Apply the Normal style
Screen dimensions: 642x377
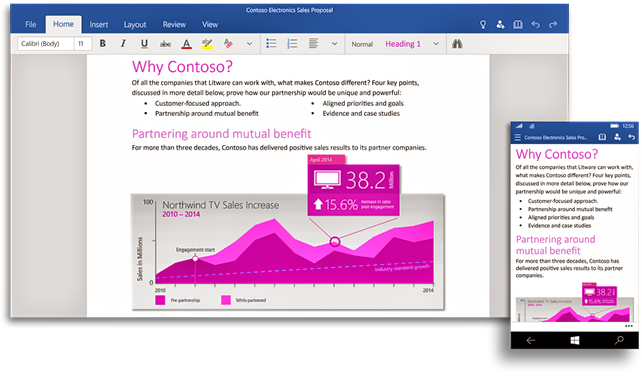pyautogui.click(x=362, y=44)
